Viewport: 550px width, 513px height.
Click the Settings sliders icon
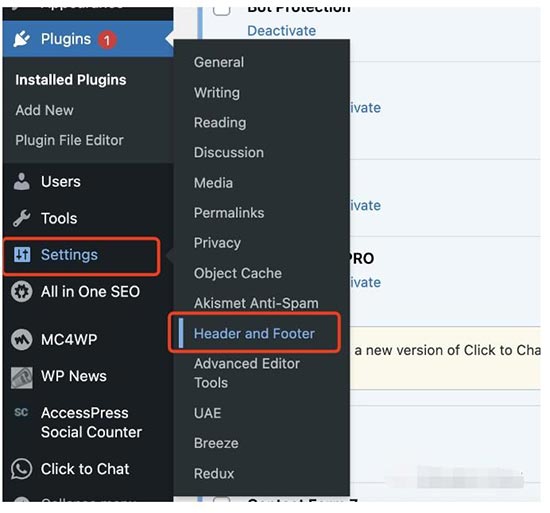(22, 255)
